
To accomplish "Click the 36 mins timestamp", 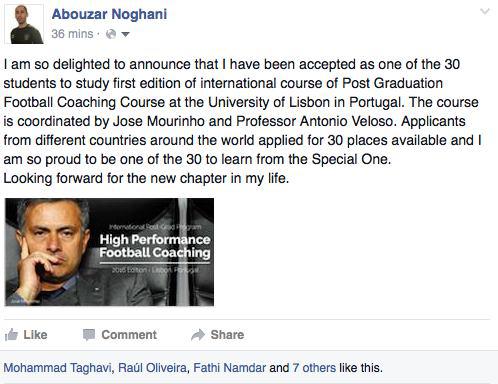I will tap(72, 34).
